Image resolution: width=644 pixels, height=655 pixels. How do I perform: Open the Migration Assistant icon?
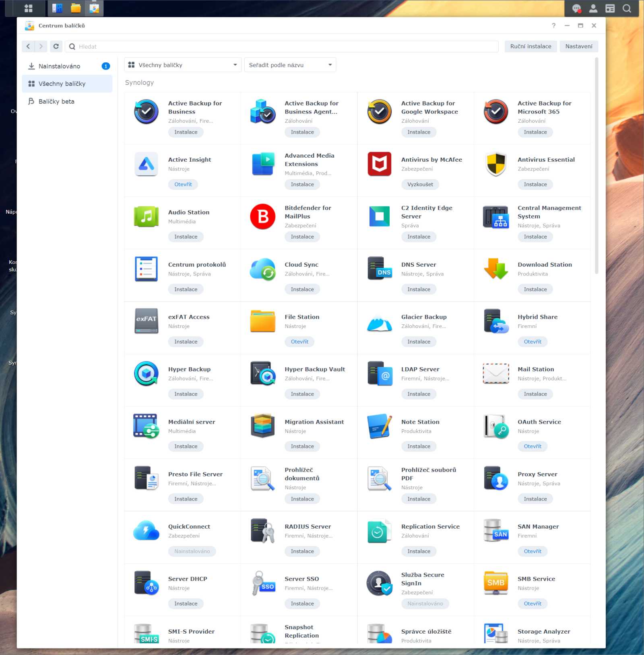[263, 426]
